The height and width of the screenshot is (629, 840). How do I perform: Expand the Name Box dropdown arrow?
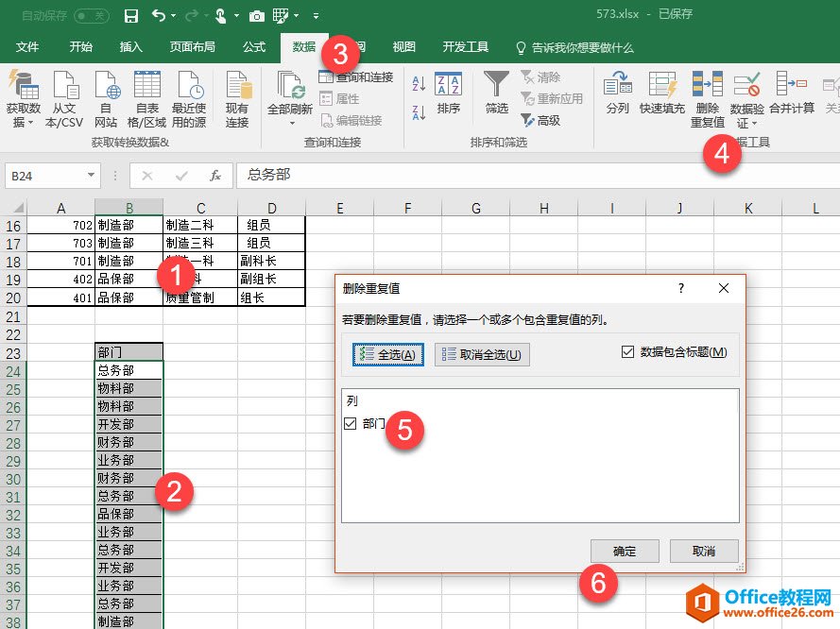[x=91, y=175]
